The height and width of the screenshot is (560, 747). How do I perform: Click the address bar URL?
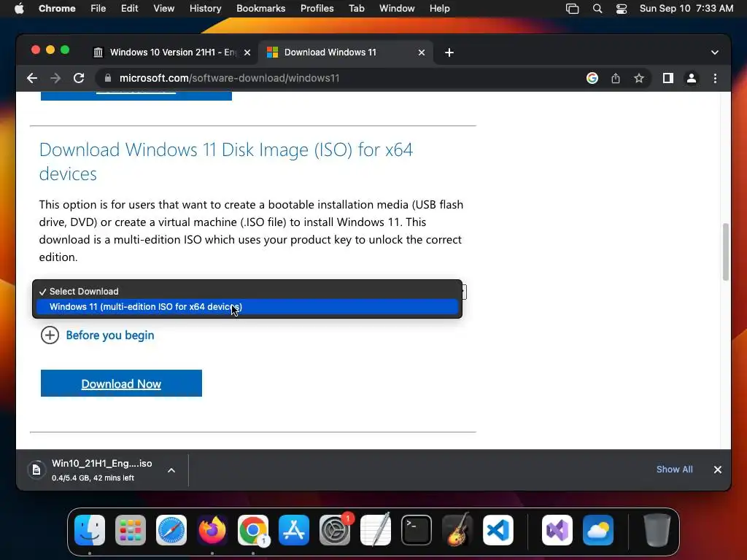(x=230, y=78)
